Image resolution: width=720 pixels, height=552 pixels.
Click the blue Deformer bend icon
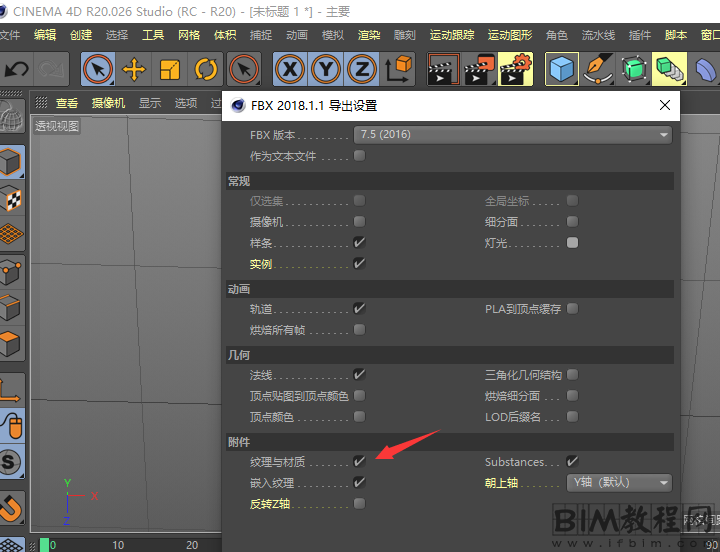tap(705, 69)
